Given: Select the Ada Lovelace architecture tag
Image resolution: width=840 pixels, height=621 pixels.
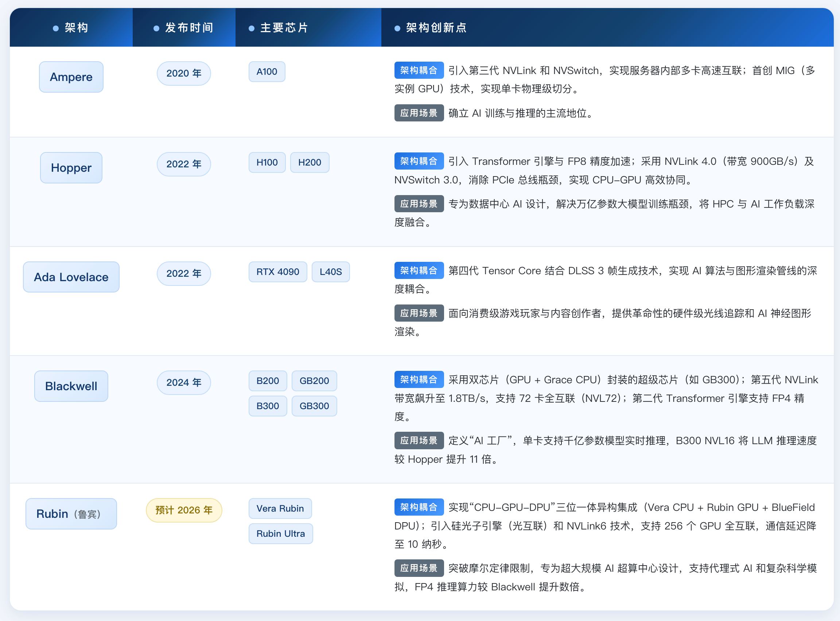Looking at the screenshot, I should [x=71, y=277].
